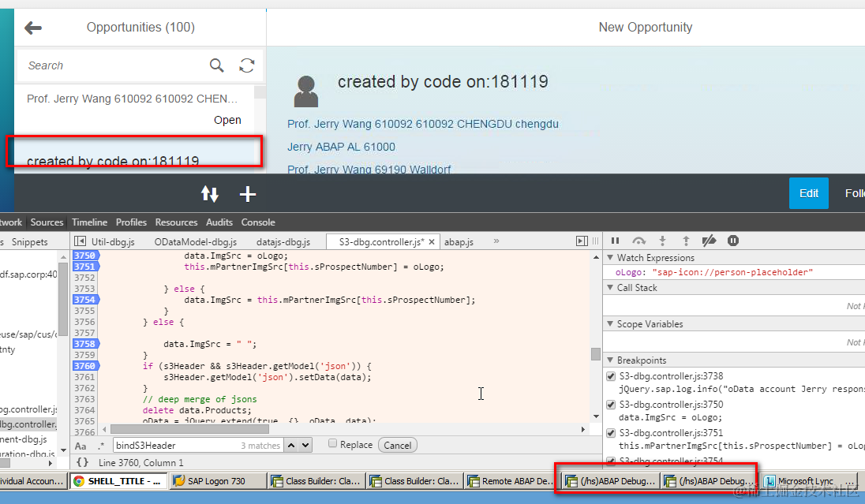The image size is (865, 504).
Task: Deactivate all breakpoints icon
Action: click(709, 241)
